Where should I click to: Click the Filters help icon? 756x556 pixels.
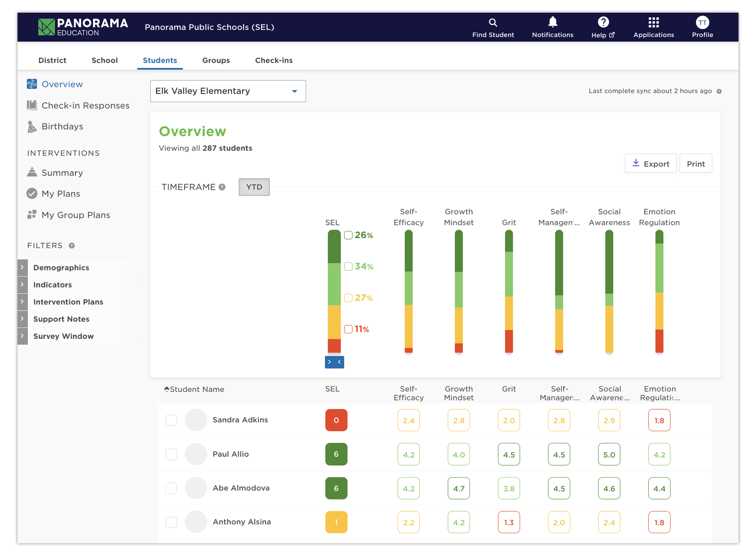72,246
